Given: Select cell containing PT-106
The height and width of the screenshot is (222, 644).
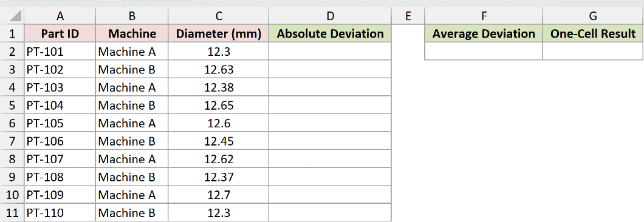Looking at the screenshot, I should (60, 141).
